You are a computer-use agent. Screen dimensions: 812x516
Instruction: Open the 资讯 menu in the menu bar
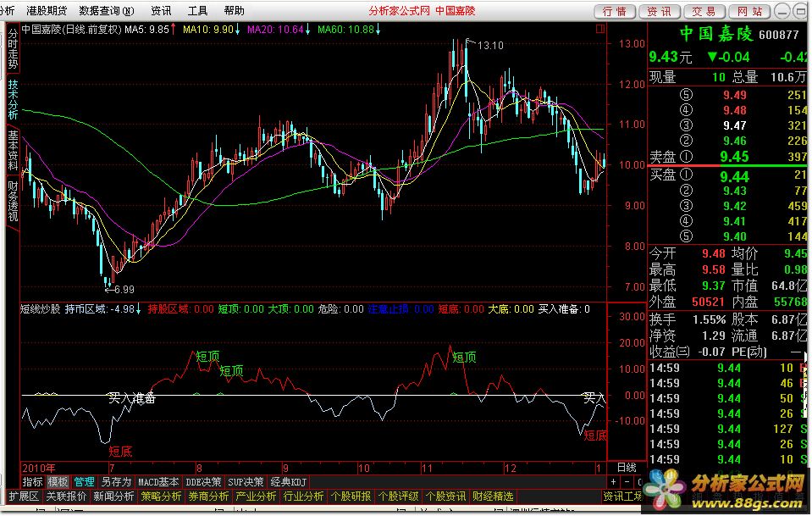161,10
